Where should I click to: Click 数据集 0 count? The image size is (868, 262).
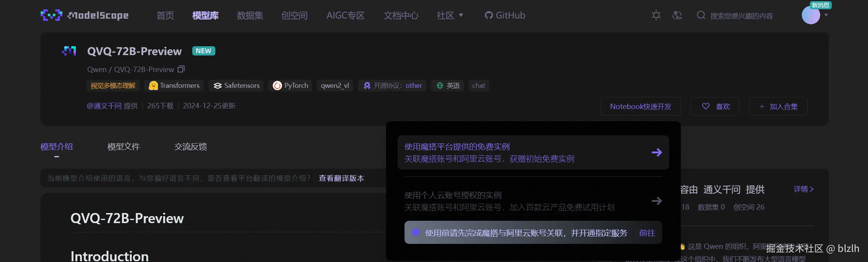(x=711, y=207)
